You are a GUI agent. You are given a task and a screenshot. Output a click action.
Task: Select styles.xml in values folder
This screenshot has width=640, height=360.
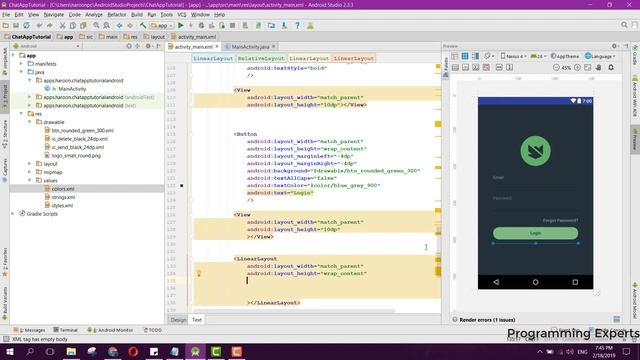click(x=62, y=205)
